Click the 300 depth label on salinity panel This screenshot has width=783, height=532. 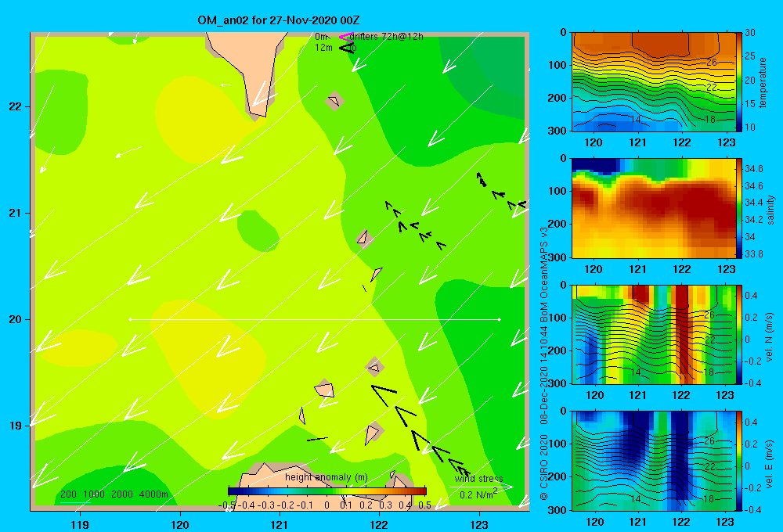coord(557,257)
